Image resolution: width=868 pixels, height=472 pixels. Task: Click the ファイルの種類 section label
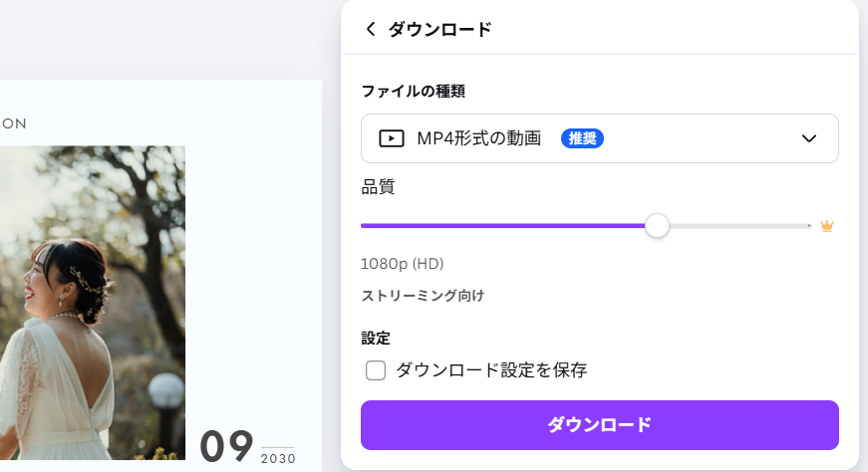pos(413,92)
